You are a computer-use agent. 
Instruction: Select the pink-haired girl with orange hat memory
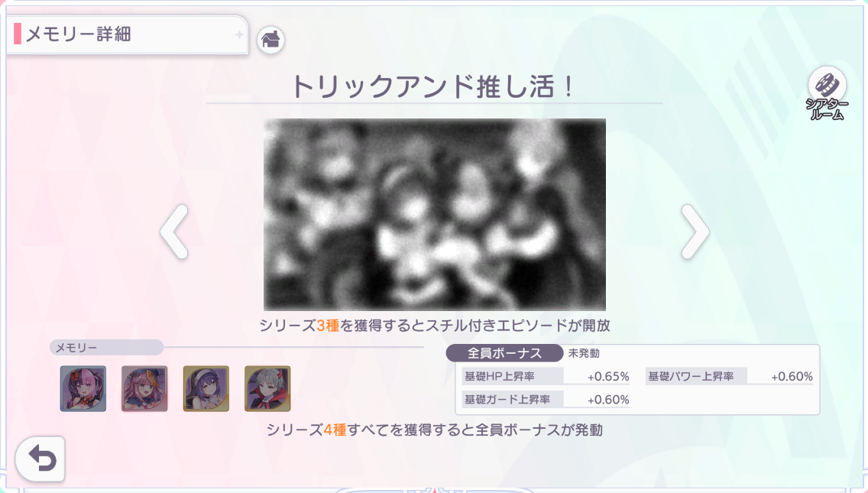144,388
